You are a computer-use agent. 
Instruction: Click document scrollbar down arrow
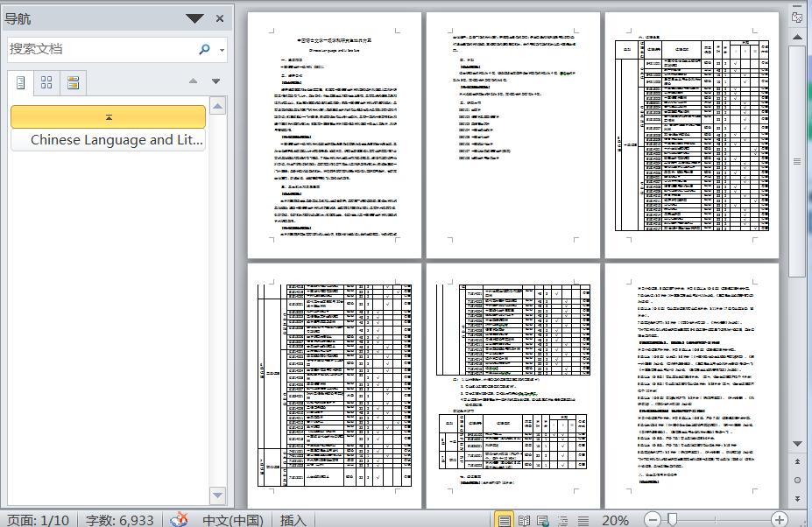click(797, 444)
